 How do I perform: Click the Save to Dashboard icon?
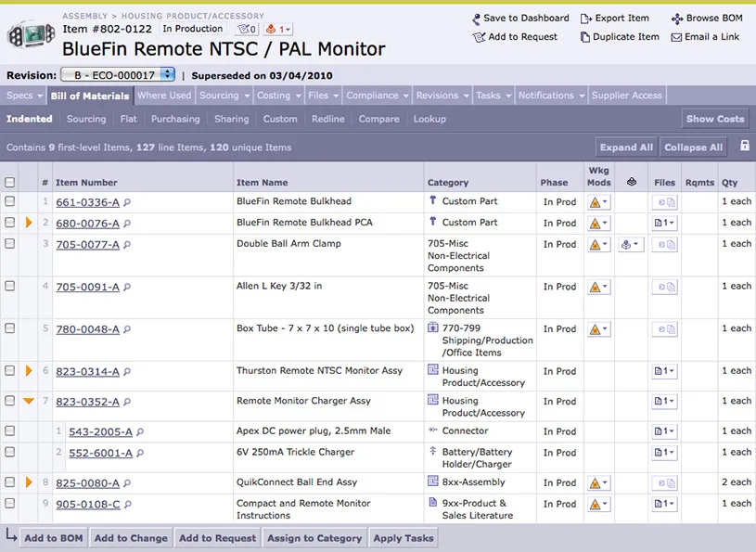(x=476, y=18)
